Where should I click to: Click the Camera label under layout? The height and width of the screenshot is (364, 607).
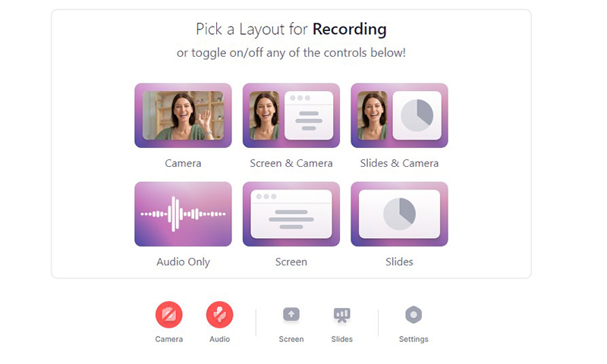point(183,163)
